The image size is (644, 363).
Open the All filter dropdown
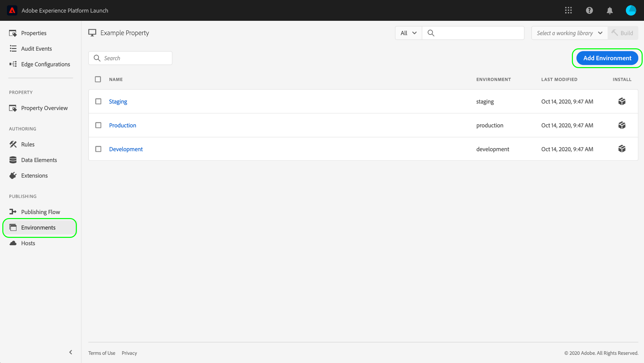pos(408,33)
